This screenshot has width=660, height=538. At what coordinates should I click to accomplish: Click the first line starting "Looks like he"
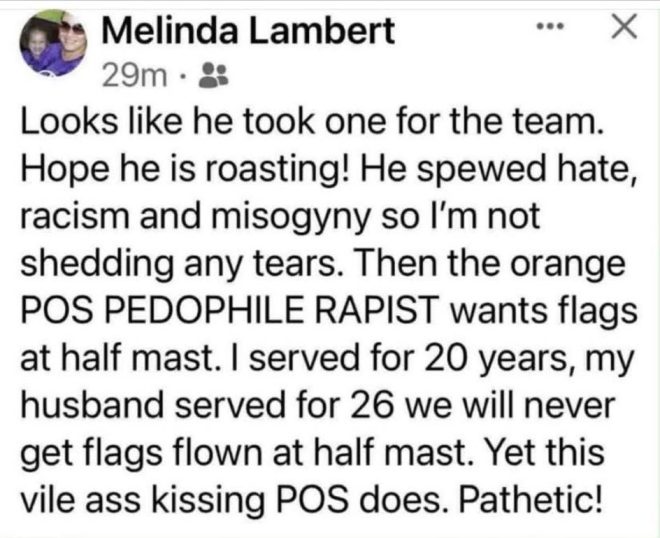[309, 121]
